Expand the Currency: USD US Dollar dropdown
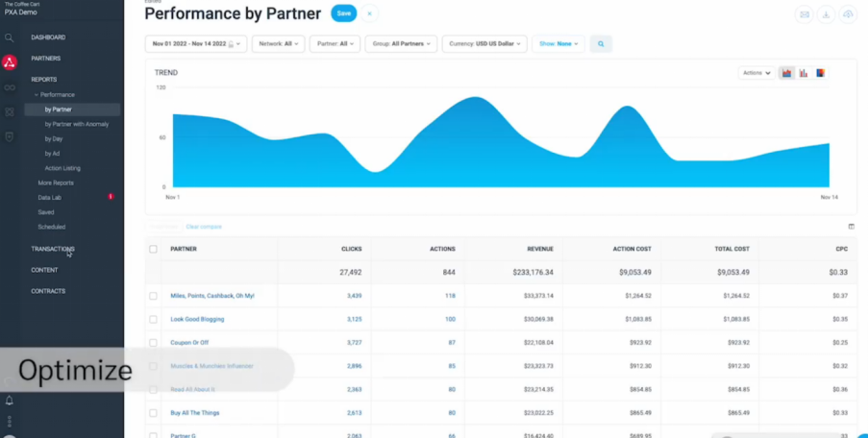Image resolution: width=868 pixels, height=438 pixels. [x=484, y=44]
